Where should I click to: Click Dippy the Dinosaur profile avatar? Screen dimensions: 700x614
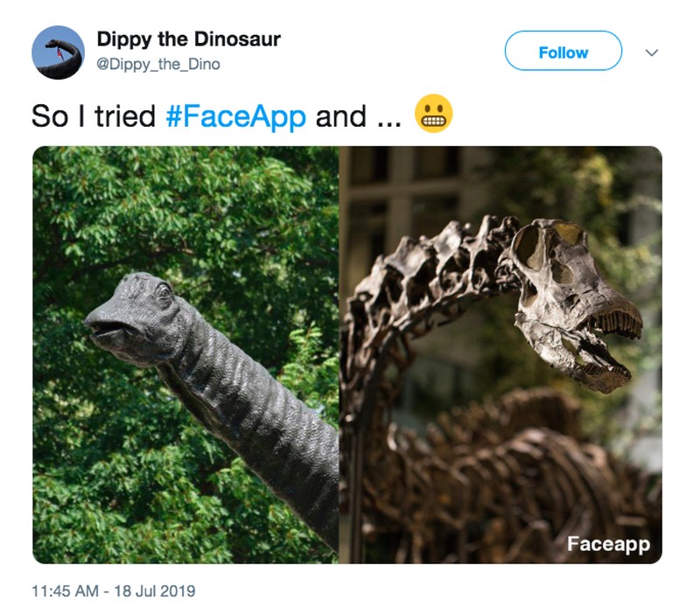[58, 52]
